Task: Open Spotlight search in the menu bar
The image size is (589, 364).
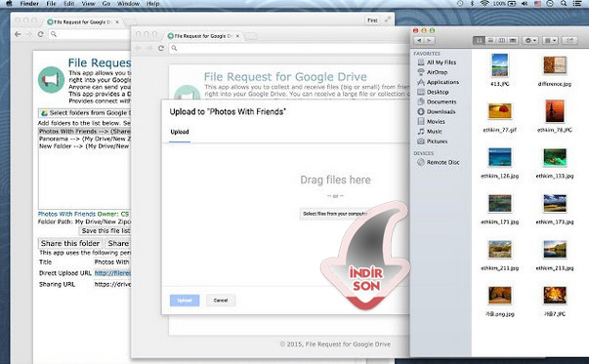Action: pyautogui.click(x=564, y=4)
